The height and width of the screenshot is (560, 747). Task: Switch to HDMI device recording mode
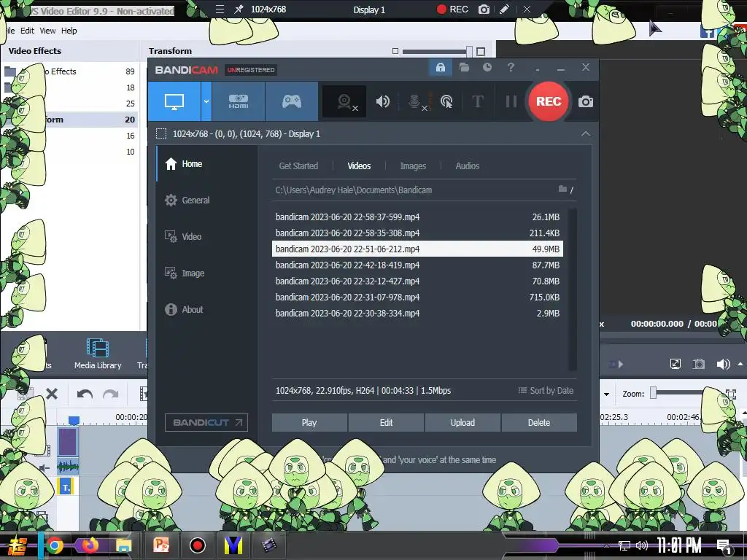coord(239,101)
